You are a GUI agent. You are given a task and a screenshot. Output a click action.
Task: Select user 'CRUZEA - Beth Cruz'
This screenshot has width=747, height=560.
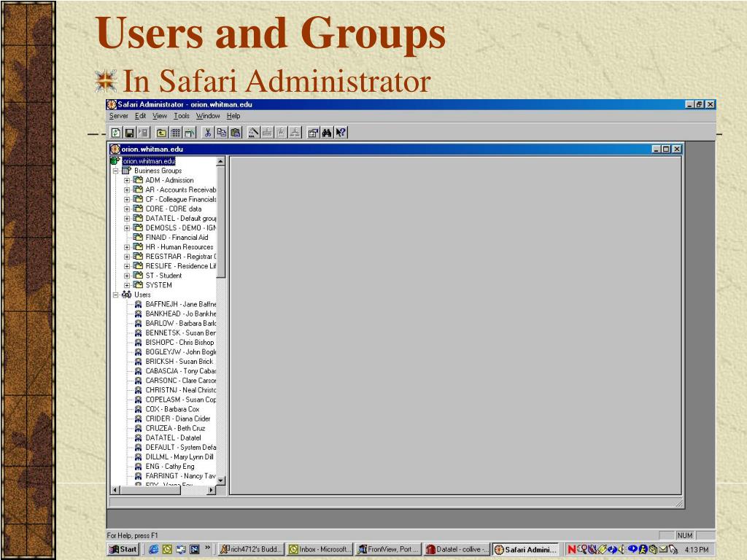tap(175, 428)
